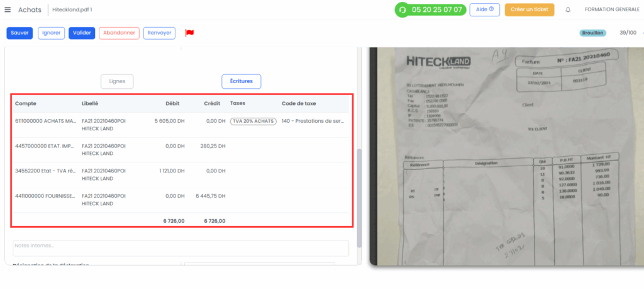The image size is (644, 289).
Task: Click the Crédit column header
Action: [x=213, y=104]
